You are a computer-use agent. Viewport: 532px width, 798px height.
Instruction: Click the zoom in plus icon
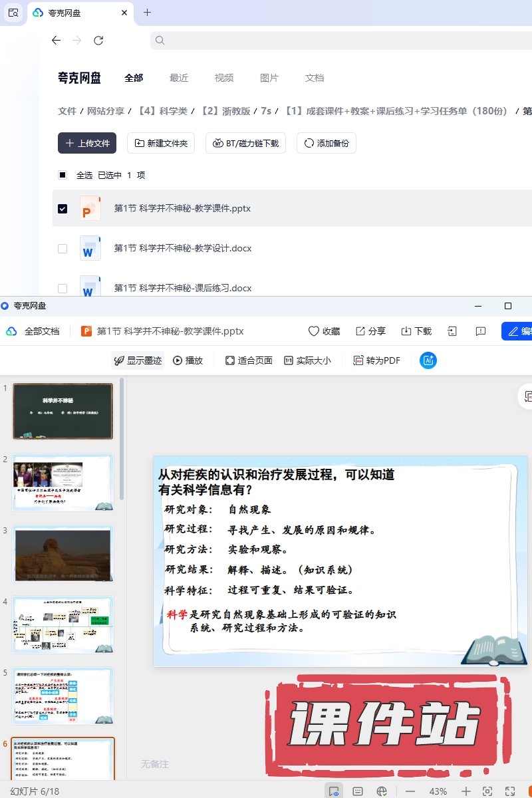[x=466, y=791]
